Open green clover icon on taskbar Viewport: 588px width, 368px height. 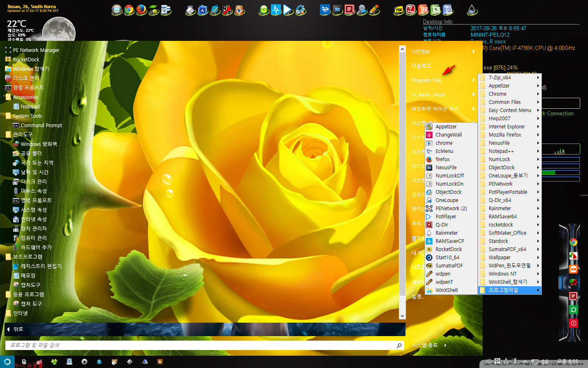54,362
